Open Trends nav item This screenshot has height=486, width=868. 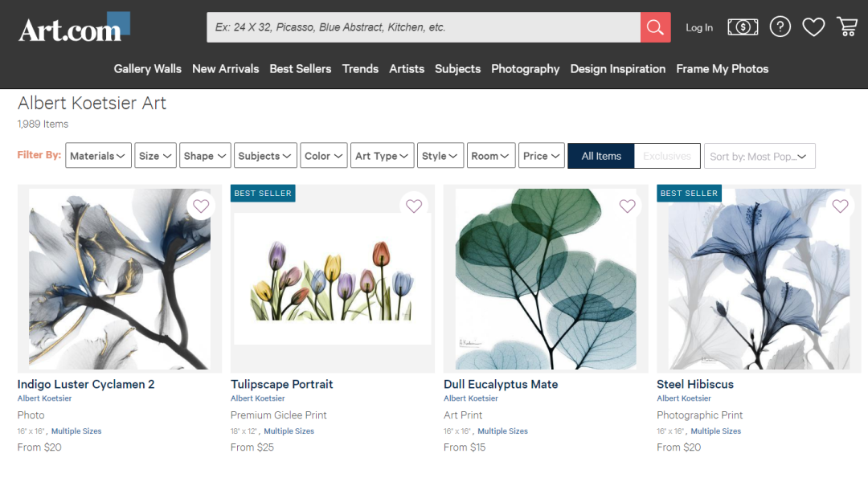click(360, 69)
